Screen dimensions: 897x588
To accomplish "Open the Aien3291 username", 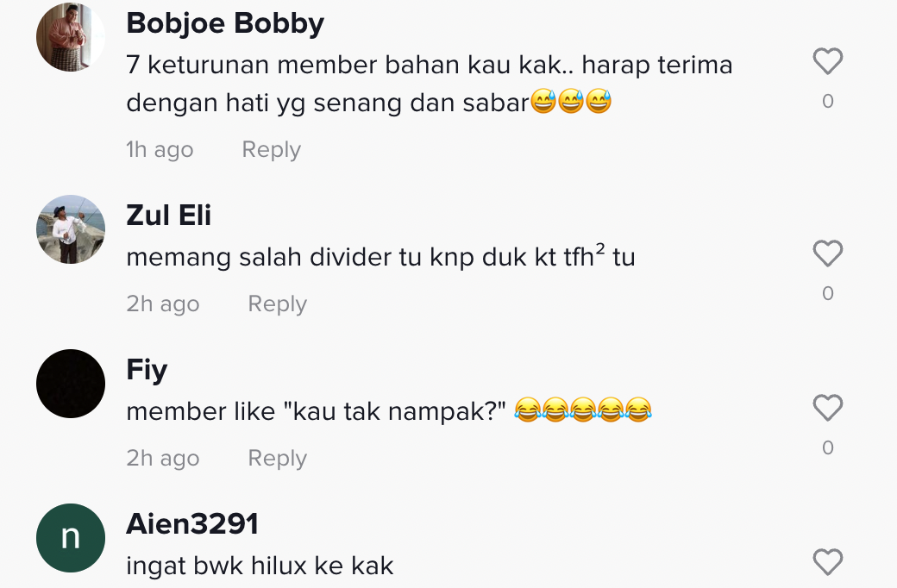I will (x=192, y=524).
